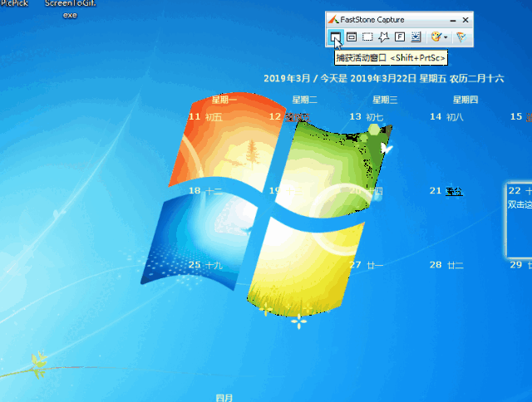Select the Capture Rectangular Region tool
Screen dimensions: 532x402
[x=367, y=37]
